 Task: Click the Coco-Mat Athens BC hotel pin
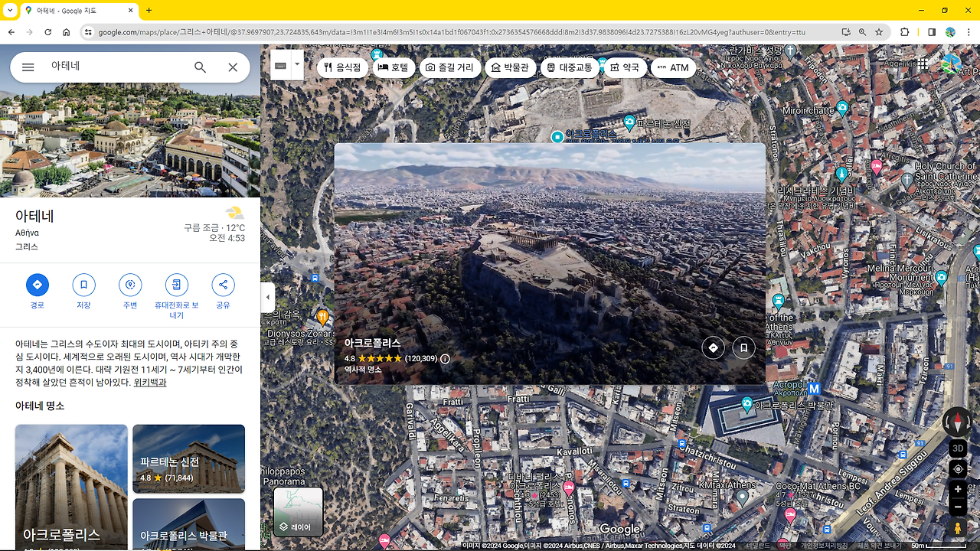pyautogui.click(x=791, y=515)
